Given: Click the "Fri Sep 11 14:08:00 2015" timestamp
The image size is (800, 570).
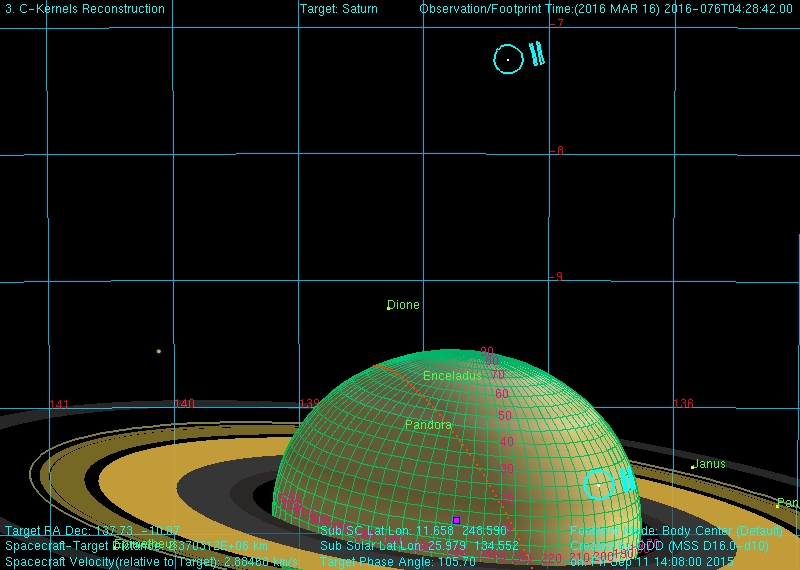Looking at the screenshot, I should [x=662, y=562].
